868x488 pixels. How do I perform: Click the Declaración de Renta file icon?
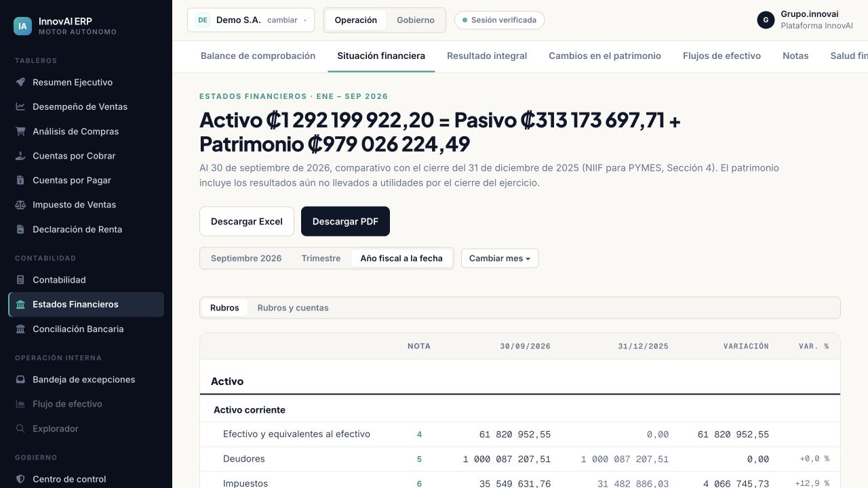click(x=20, y=229)
